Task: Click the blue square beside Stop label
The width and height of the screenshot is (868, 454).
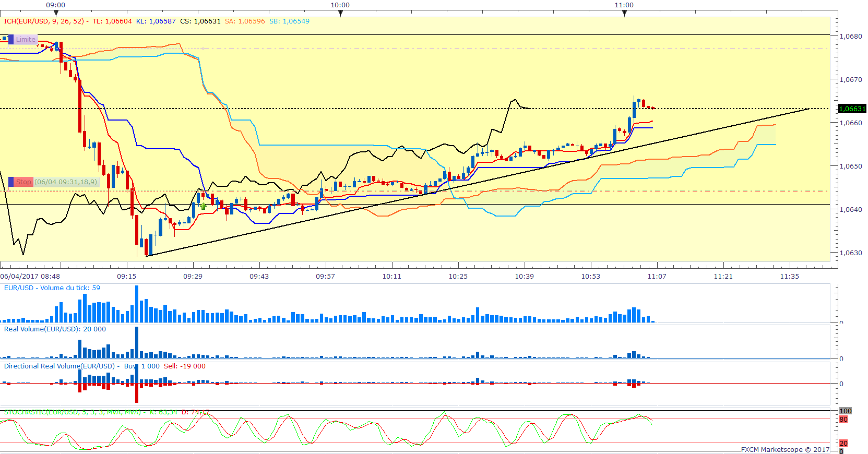Action: tap(11, 182)
